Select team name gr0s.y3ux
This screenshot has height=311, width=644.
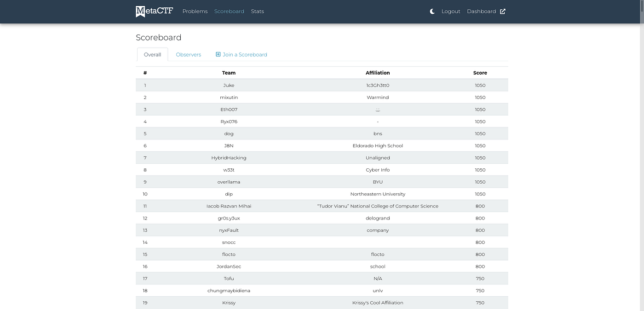(229, 218)
